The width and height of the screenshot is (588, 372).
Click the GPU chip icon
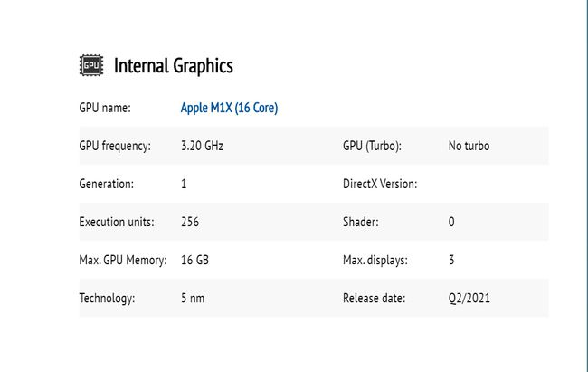(x=90, y=65)
